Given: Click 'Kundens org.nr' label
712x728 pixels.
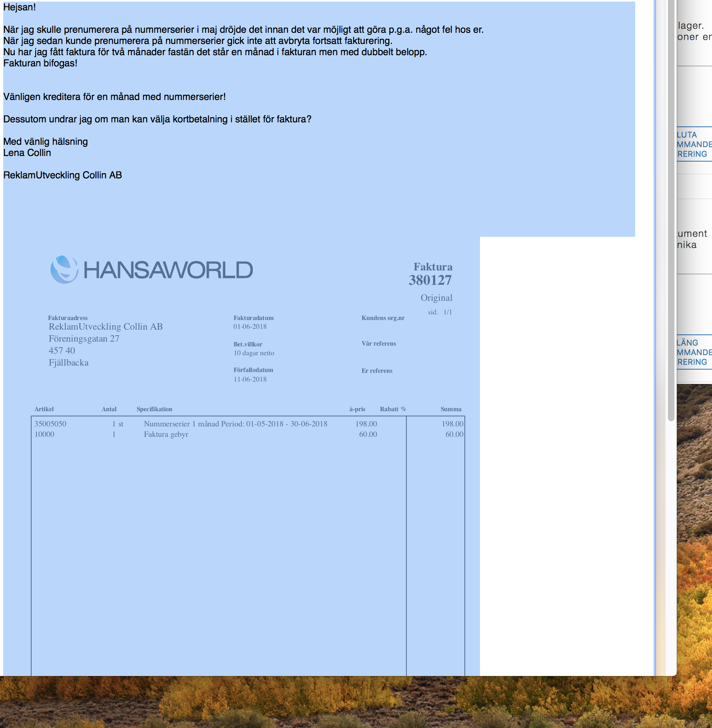Looking at the screenshot, I should (x=383, y=318).
